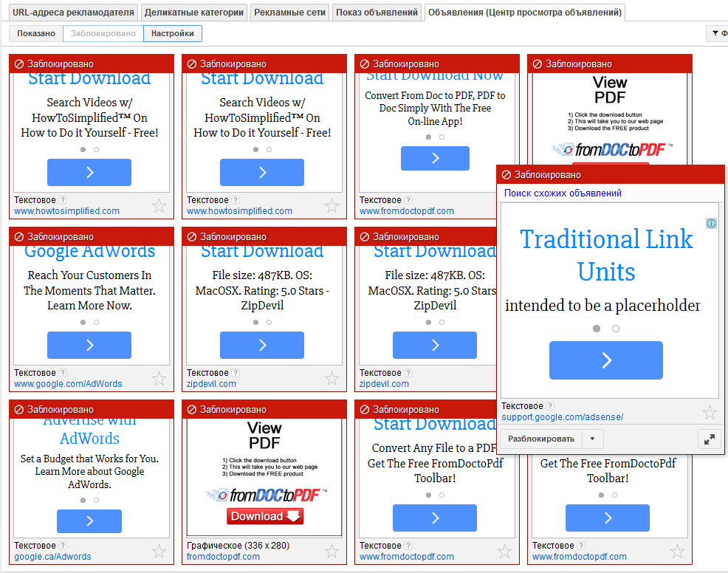Select second slide dot on Convert From Doc ad
The height and width of the screenshot is (573, 728).
click(442, 137)
